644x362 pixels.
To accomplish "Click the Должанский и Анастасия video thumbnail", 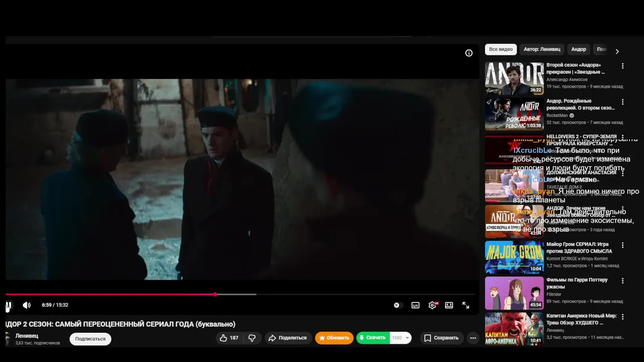I will click(x=514, y=186).
